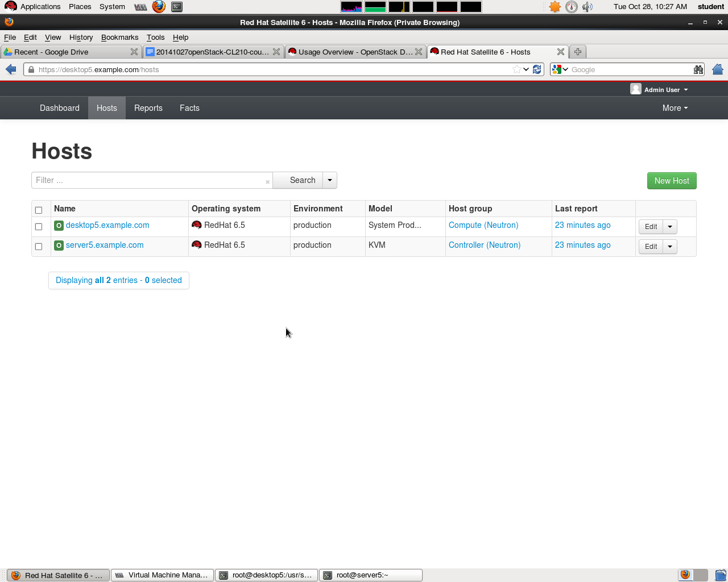Click the volume speaker icon in top panel

(x=588, y=7)
